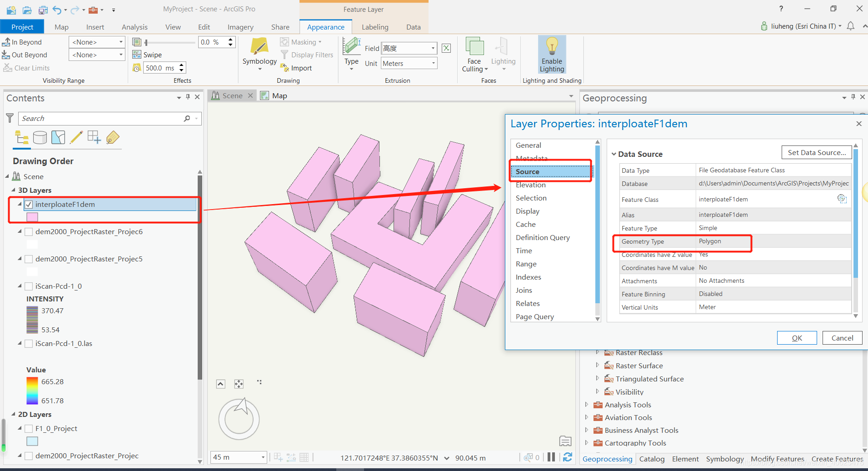Click List By Editing pencil icon
The height and width of the screenshot is (471, 868).
[x=76, y=137]
